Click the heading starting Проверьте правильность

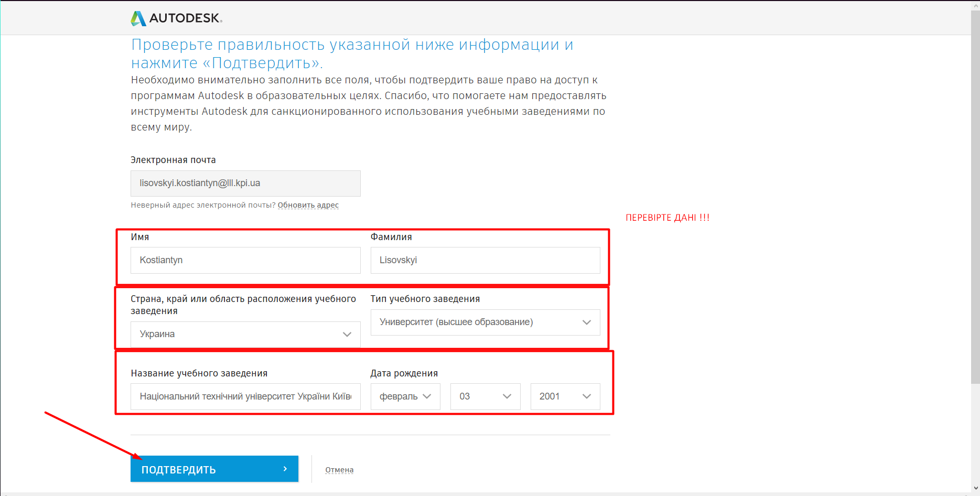[352, 53]
